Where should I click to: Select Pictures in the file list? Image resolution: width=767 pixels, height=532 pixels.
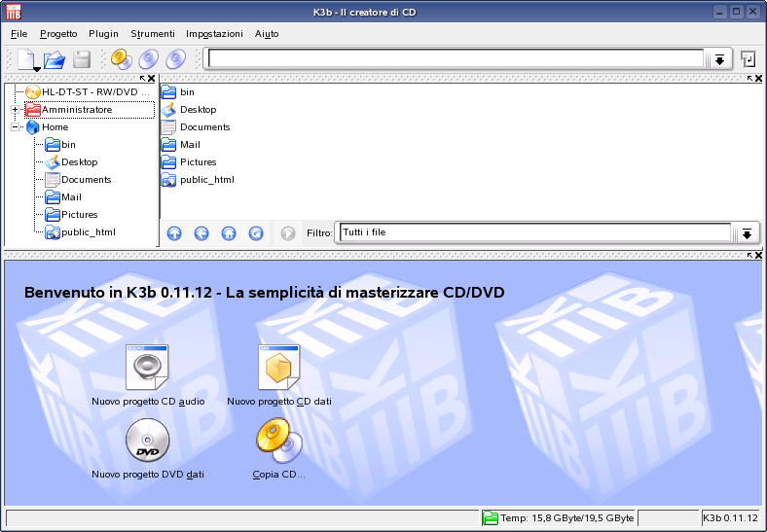(x=189, y=162)
